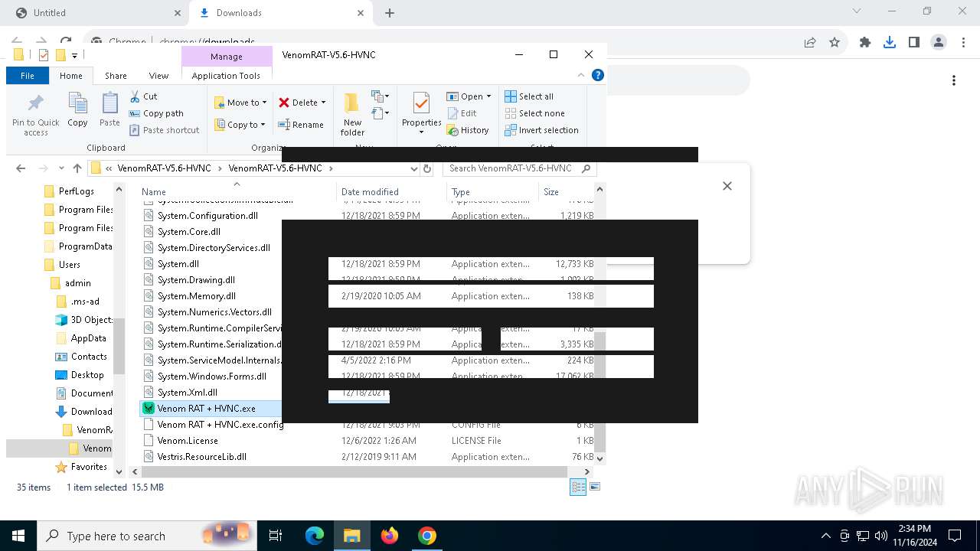This screenshot has width=980, height=551.
Task: Open Firefox from taskbar
Action: click(390, 536)
